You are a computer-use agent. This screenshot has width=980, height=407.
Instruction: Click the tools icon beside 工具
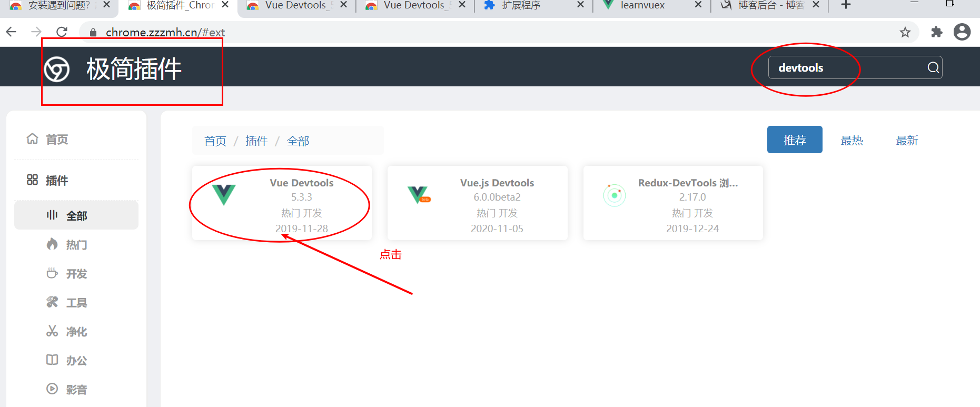tap(52, 302)
